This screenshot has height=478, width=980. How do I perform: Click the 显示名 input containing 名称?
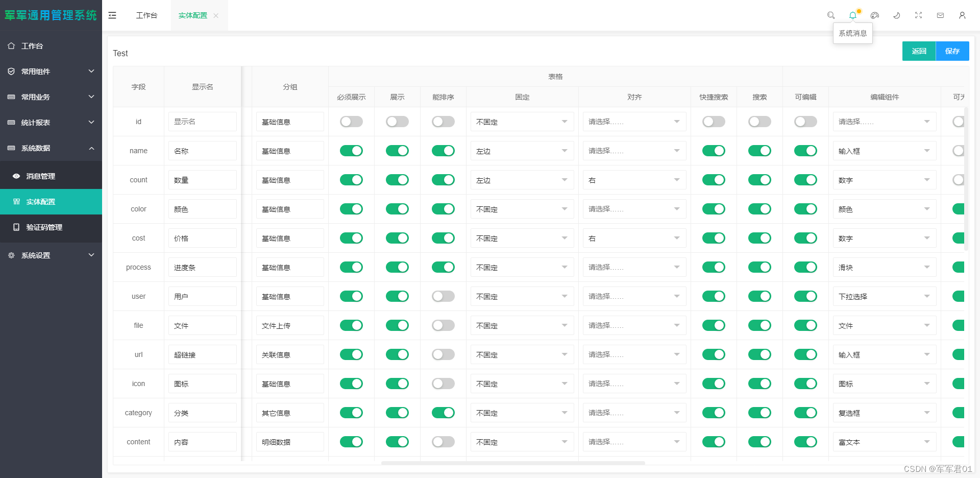point(203,151)
